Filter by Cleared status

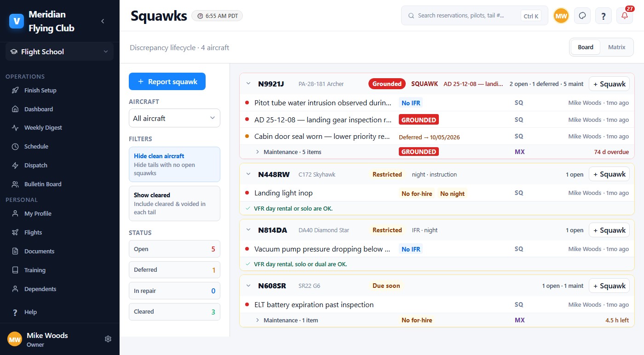coord(174,312)
